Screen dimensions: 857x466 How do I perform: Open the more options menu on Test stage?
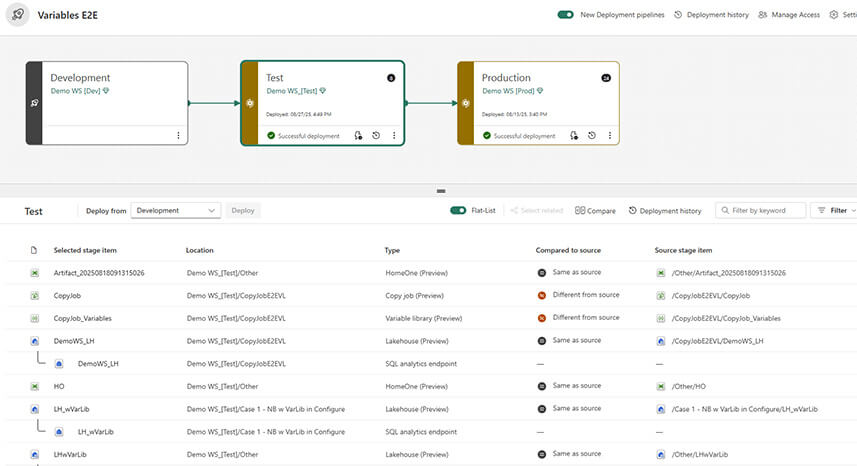[x=394, y=136]
